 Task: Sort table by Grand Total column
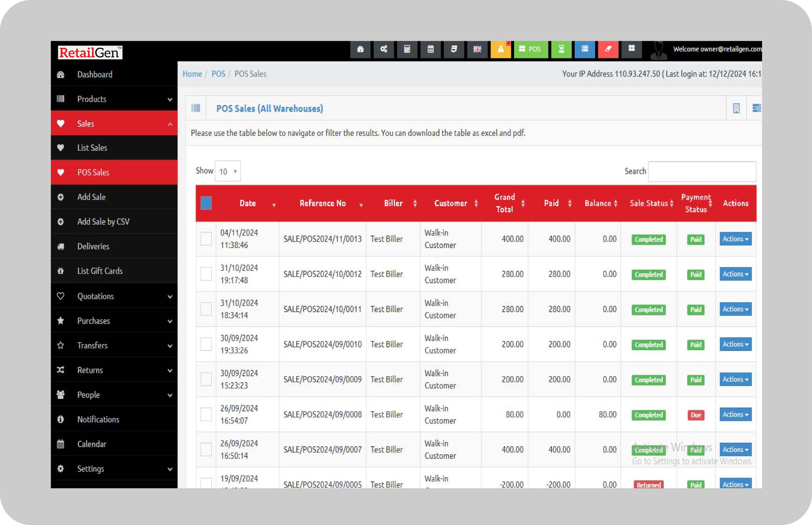pyautogui.click(x=505, y=203)
